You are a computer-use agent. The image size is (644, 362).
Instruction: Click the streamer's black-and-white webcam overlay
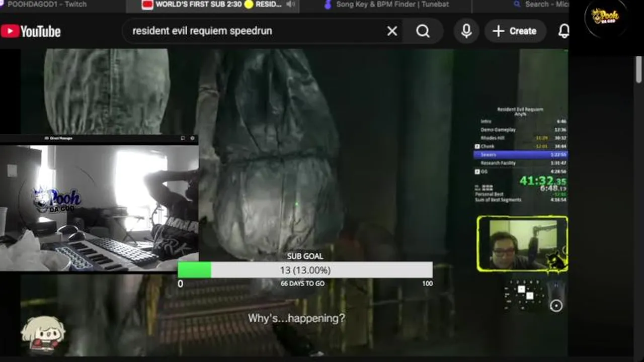pyautogui.click(x=99, y=207)
